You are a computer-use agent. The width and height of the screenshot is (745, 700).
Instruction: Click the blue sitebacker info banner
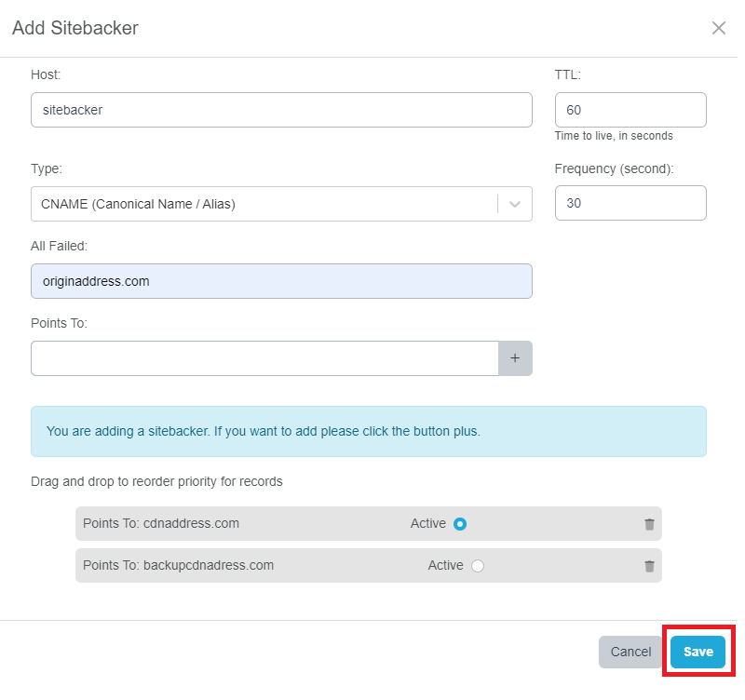coord(368,432)
